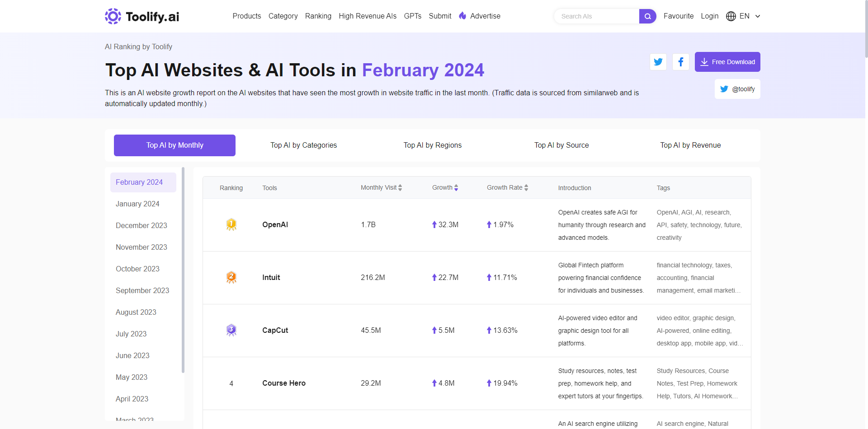Click the gold rank 1 medal
The width and height of the screenshot is (868, 429).
pyautogui.click(x=231, y=224)
